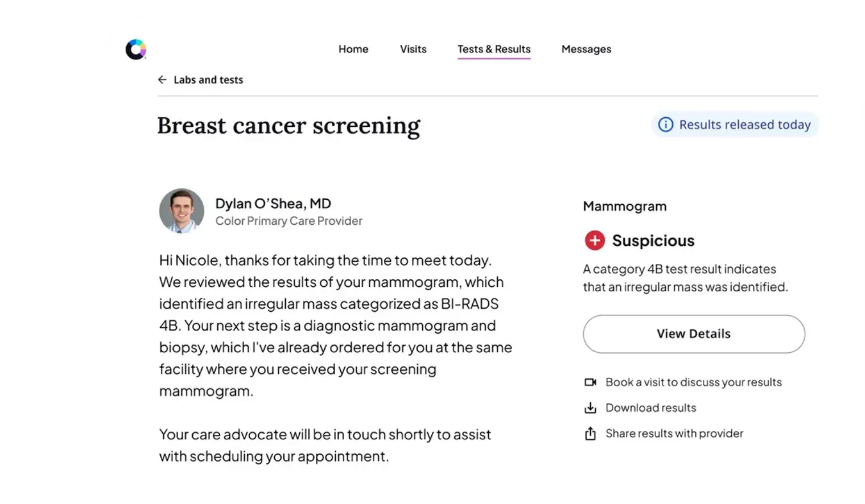The image size is (865, 504).
Task: Select the Tests & Results tab
Action: click(493, 49)
